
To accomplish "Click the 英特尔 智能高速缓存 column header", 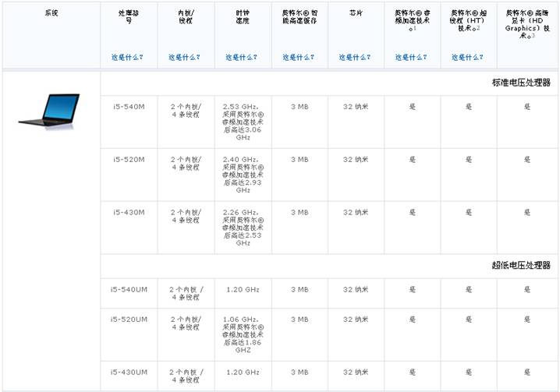I will [x=299, y=17].
